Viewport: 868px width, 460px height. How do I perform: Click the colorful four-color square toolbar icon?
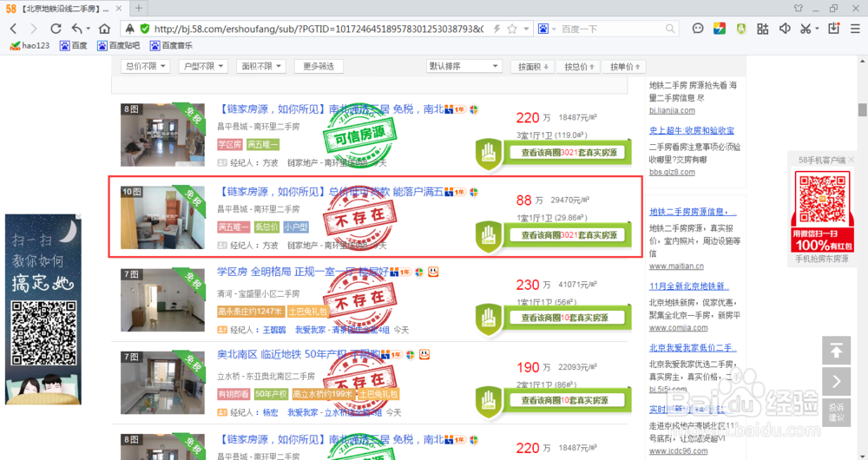click(x=719, y=29)
